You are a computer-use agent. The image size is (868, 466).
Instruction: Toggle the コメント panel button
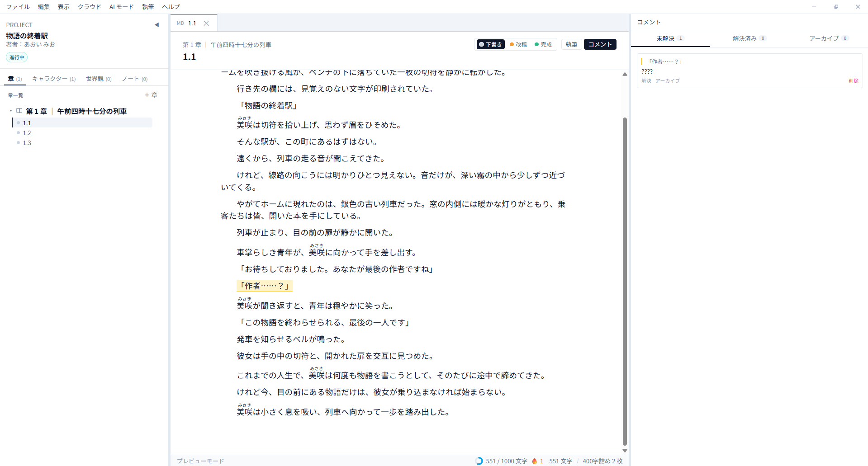600,44
